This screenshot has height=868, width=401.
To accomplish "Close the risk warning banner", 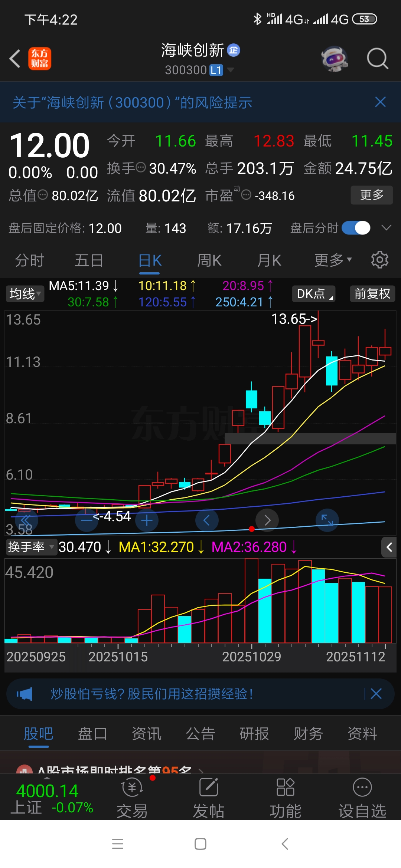I will tap(380, 102).
